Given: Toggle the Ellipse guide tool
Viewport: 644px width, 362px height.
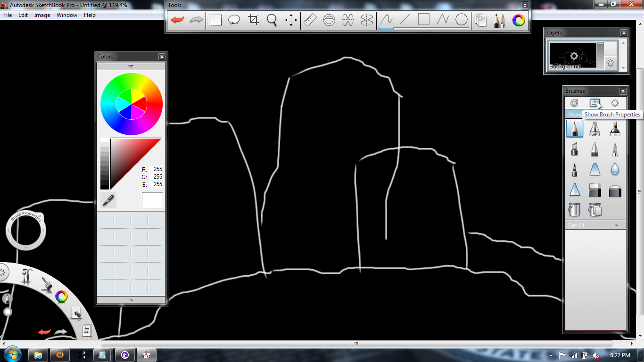Looking at the screenshot, I should click(329, 20).
